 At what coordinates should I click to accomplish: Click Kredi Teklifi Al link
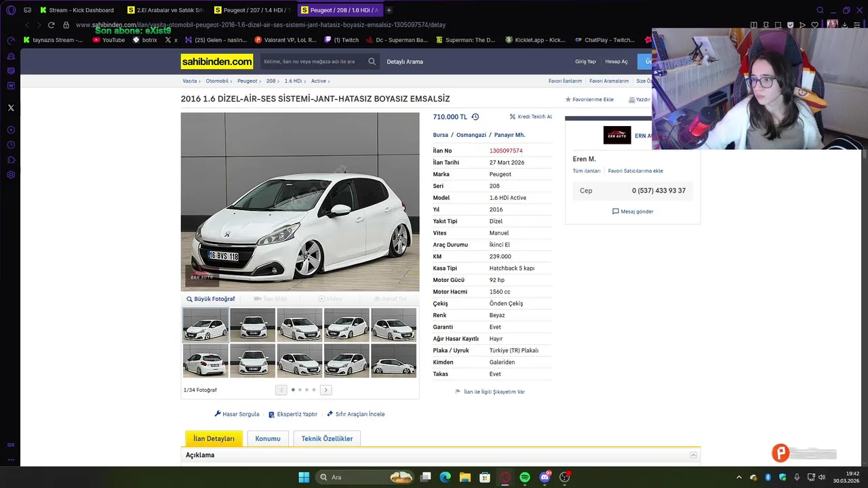pos(531,117)
